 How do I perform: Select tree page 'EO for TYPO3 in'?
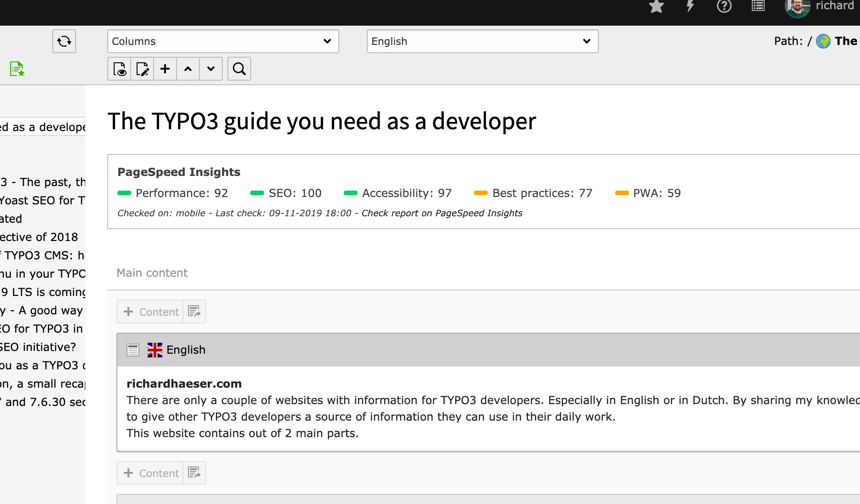click(x=41, y=329)
